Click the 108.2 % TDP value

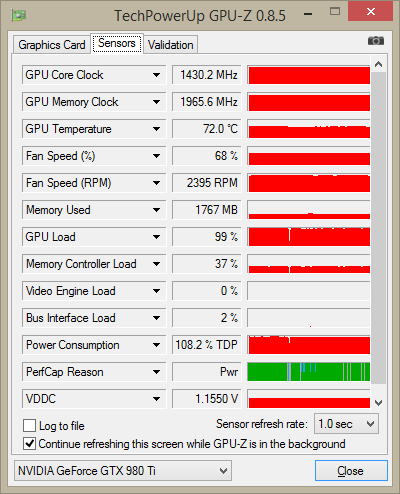pyautogui.click(x=207, y=345)
